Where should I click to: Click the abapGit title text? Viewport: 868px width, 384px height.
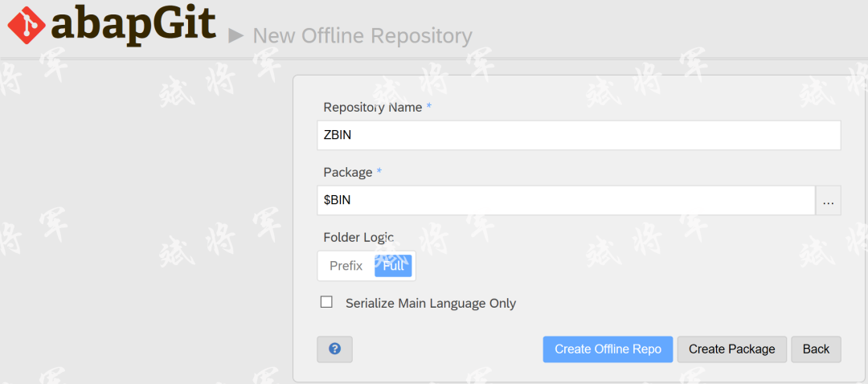tap(133, 25)
